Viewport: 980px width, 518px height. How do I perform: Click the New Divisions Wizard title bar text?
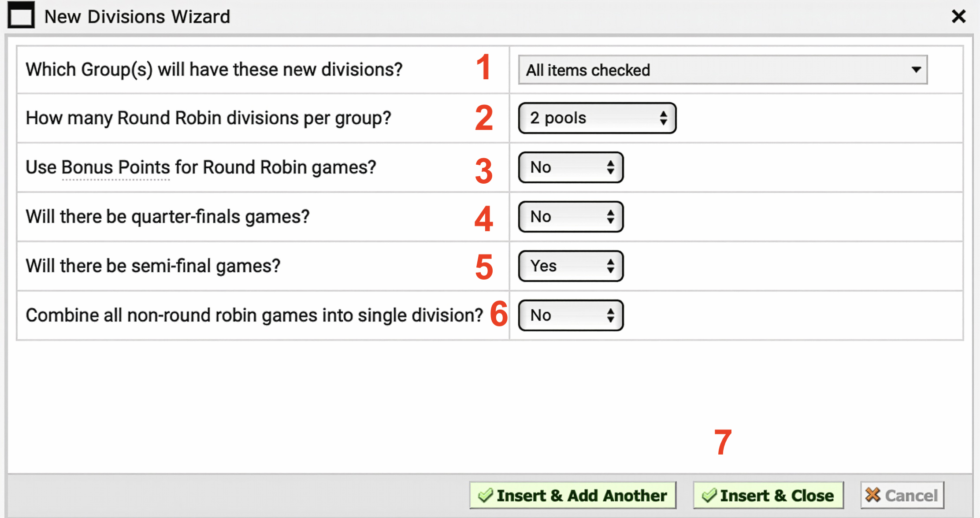coord(137,17)
